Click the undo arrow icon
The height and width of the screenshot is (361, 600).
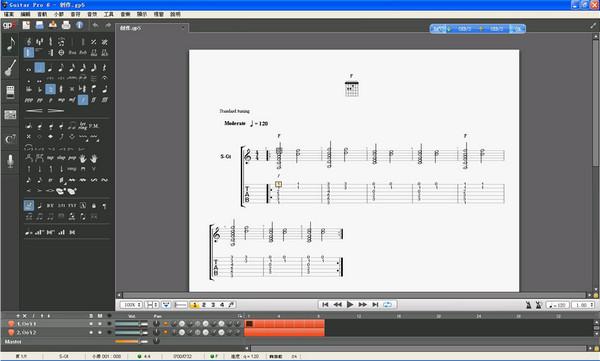tap(95, 26)
